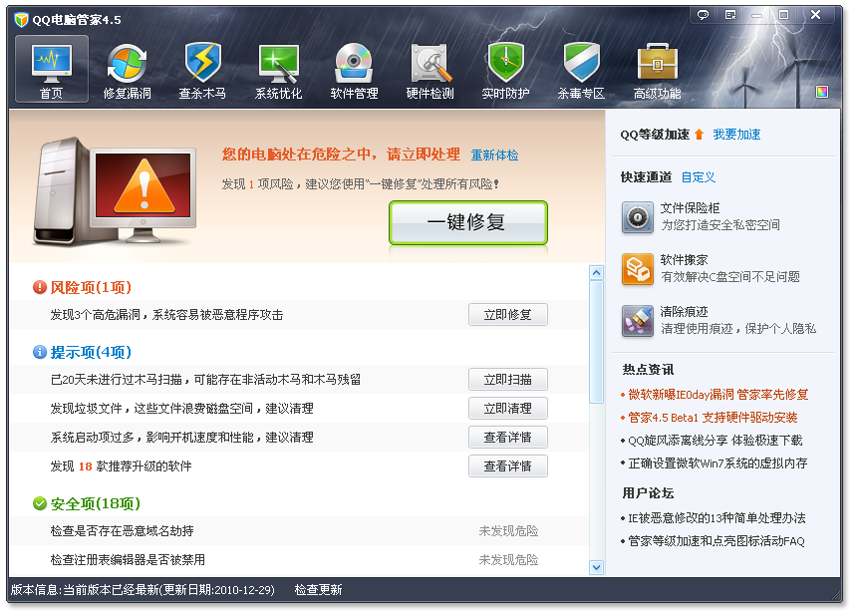The width and height of the screenshot is (860, 616).
Task: Open the 软件管理 software management icon
Action: pos(354,64)
